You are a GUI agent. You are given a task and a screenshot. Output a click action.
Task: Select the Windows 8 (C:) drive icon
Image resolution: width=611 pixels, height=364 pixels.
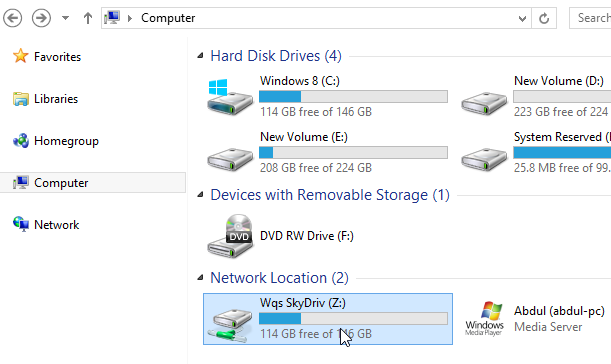[230, 97]
